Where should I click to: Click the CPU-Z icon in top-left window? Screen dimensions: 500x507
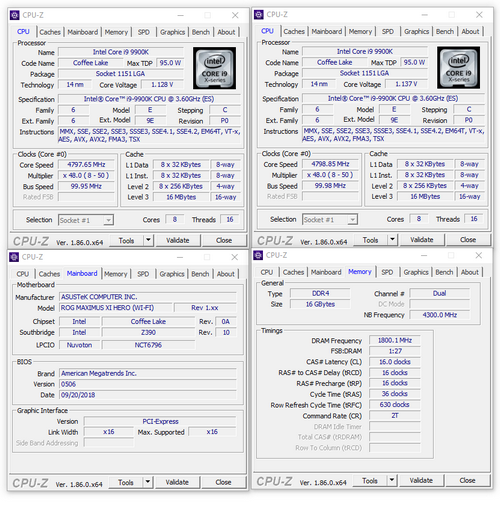[14, 15]
